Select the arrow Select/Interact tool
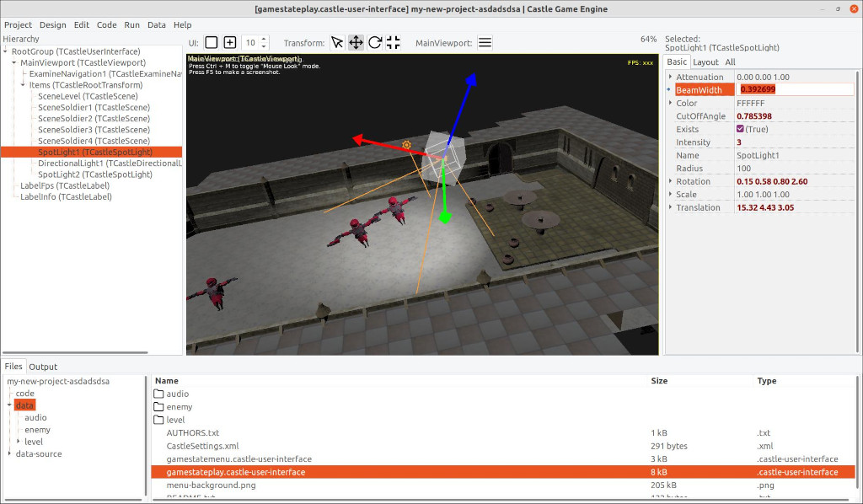The image size is (863, 504). (337, 43)
